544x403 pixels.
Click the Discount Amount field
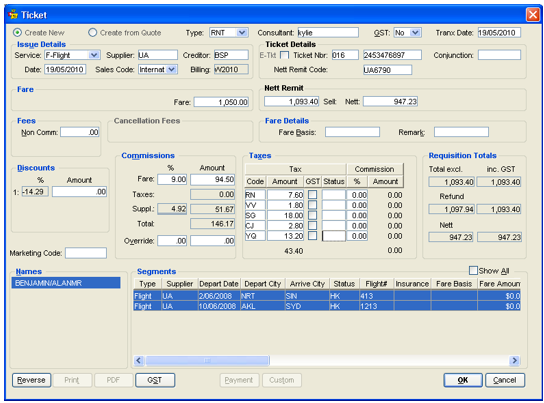(79, 191)
